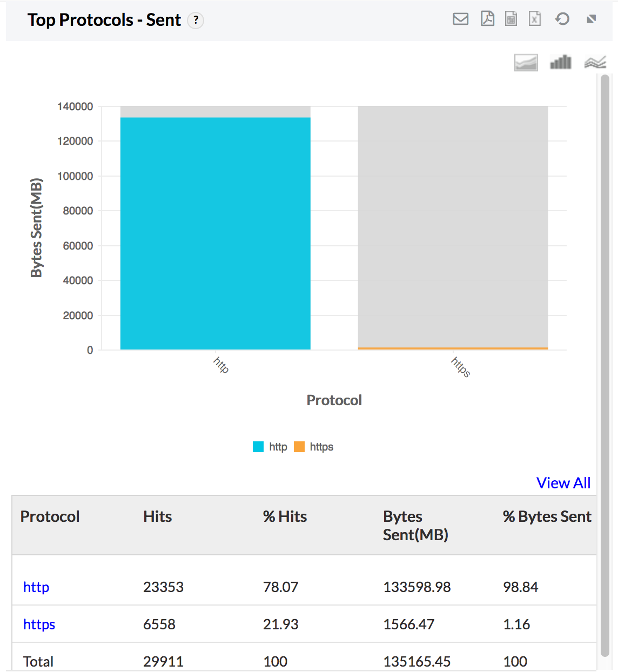Click the diagonal arrow expand widget icon
The width and height of the screenshot is (618, 672).
click(x=591, y=19)
